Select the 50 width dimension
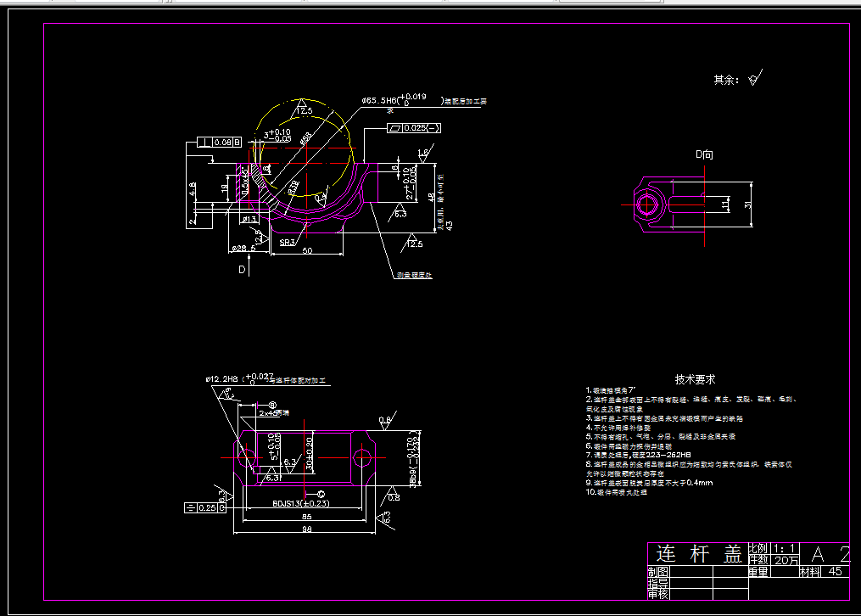Image resolution: width=861 pixels, height=616 pixels. (307, 250)
